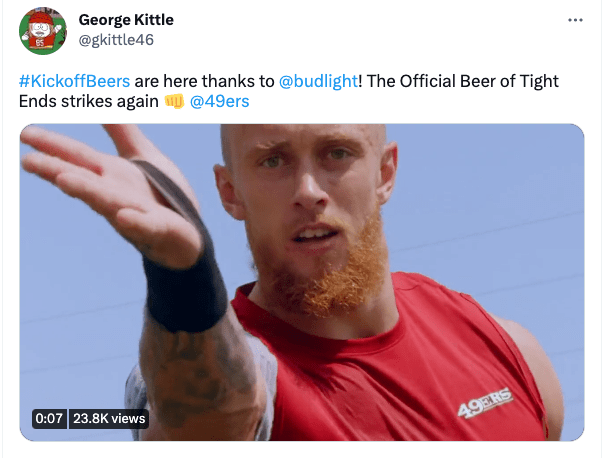Open the #KickoffBeers hashtag link
Image resolution: width=606 pixels, height=458 pixels.
click(x=75, y=81)
